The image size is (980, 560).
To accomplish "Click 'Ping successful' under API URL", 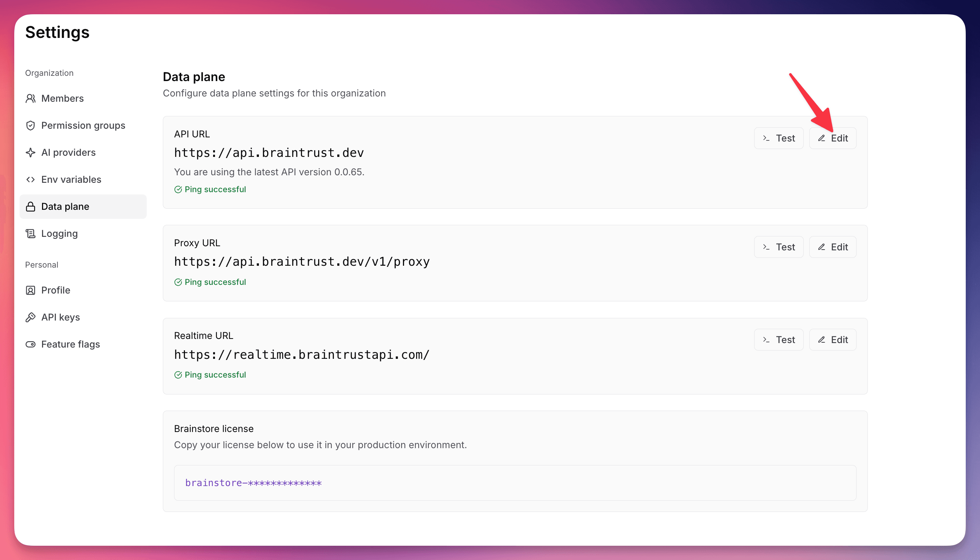I will pyautogui.click(x=215, y=189).
